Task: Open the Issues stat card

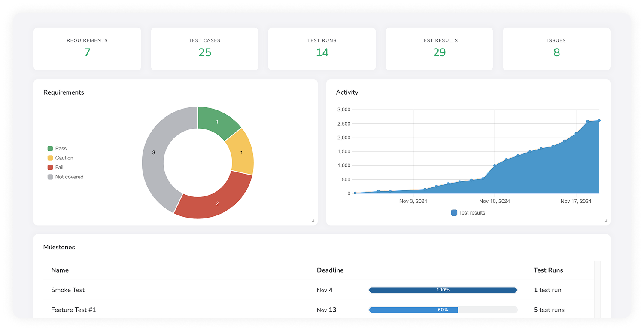Action: (x=556, y=49)
